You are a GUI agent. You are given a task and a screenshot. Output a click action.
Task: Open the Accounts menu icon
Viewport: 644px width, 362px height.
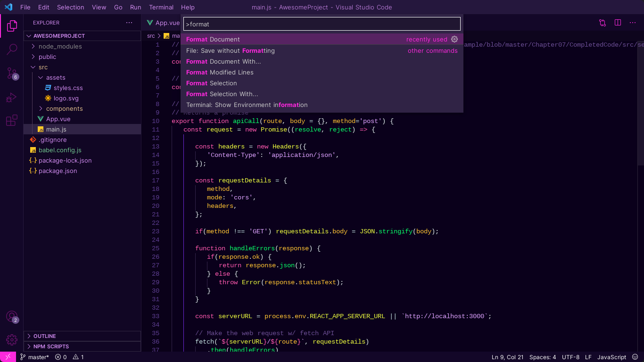(x=12, y=317)
